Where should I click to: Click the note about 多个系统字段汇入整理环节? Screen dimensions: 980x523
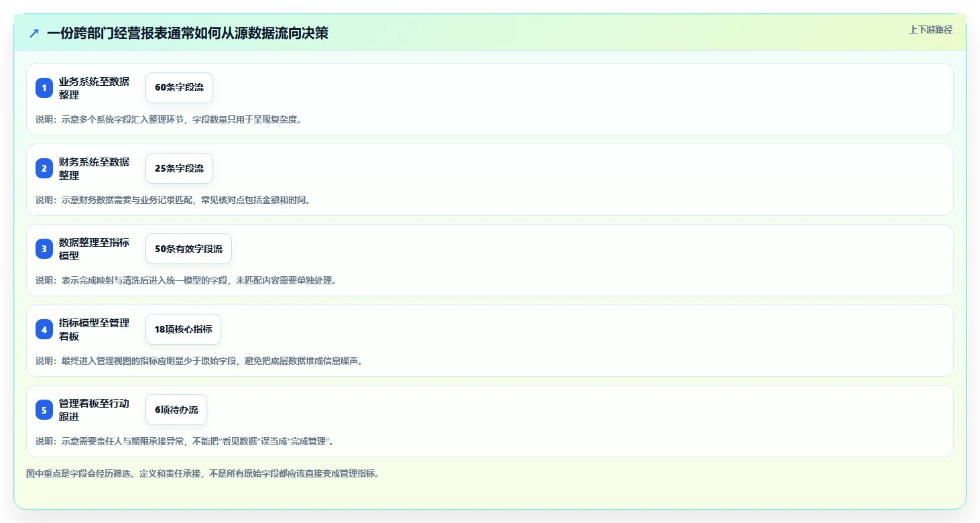coord(170,119)
